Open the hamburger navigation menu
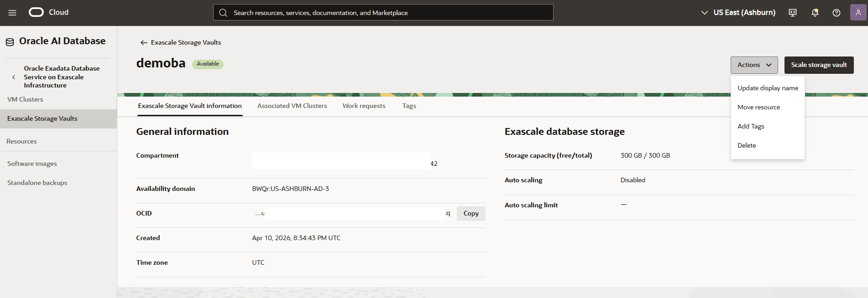868x298 pixels. click(x=12, y=13)
